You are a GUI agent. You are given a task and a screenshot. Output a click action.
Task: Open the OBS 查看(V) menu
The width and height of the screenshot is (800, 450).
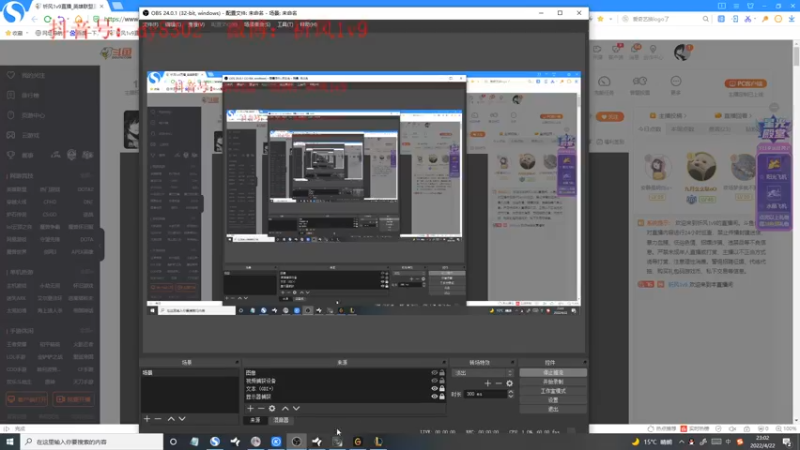[x=196, y=24]
